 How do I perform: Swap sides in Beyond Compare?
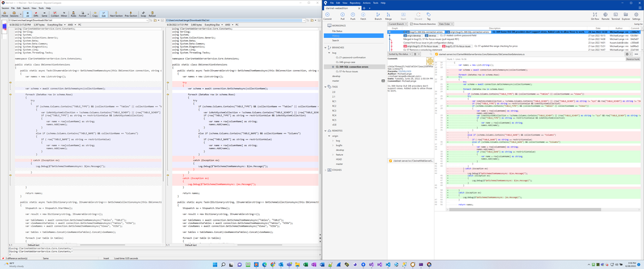click(x=143, y=14)
